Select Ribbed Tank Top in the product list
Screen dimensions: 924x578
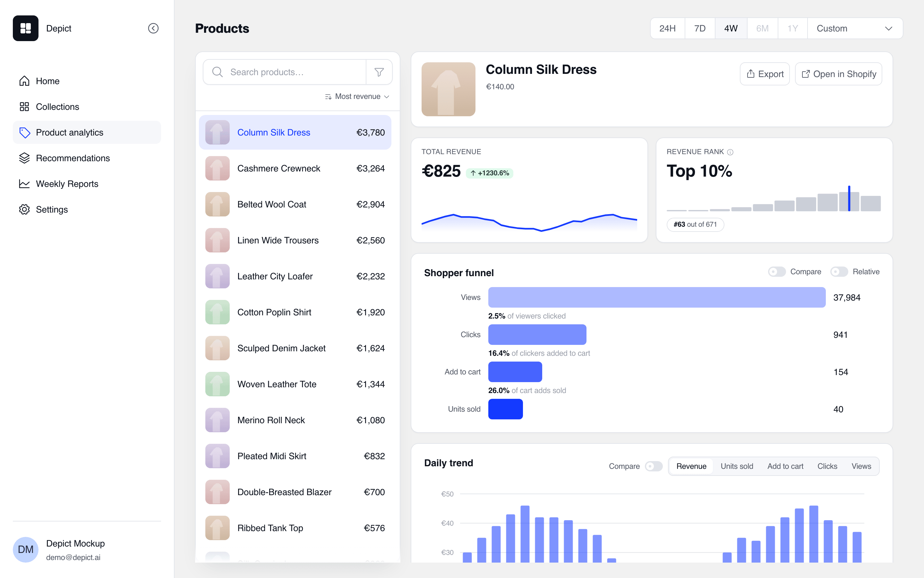click(x=295, y=528)
